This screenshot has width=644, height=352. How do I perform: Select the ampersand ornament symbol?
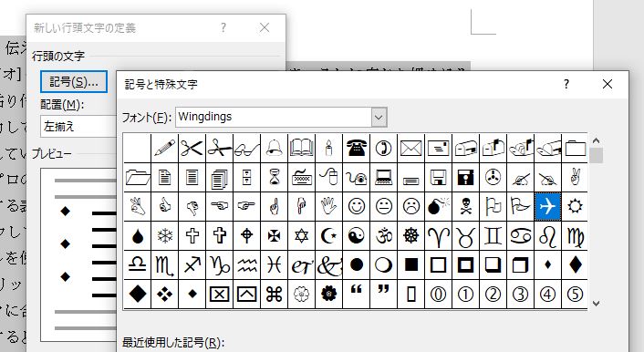pos(328,265)
